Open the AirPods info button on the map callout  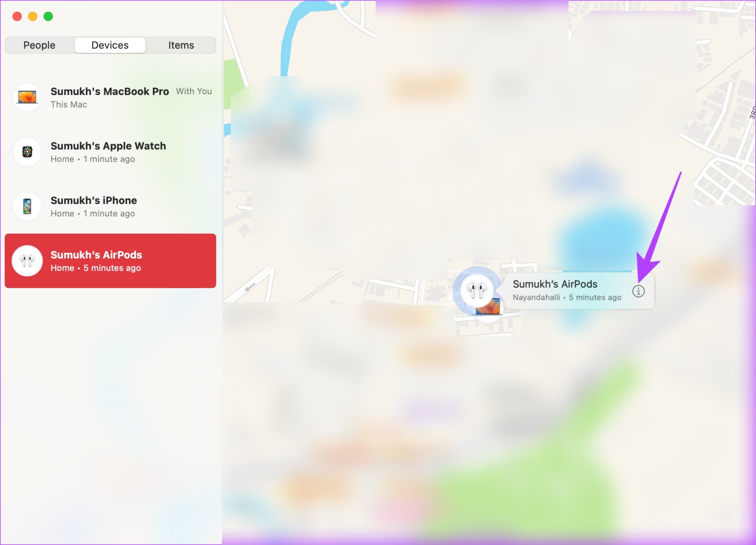(x=638, y=291)
